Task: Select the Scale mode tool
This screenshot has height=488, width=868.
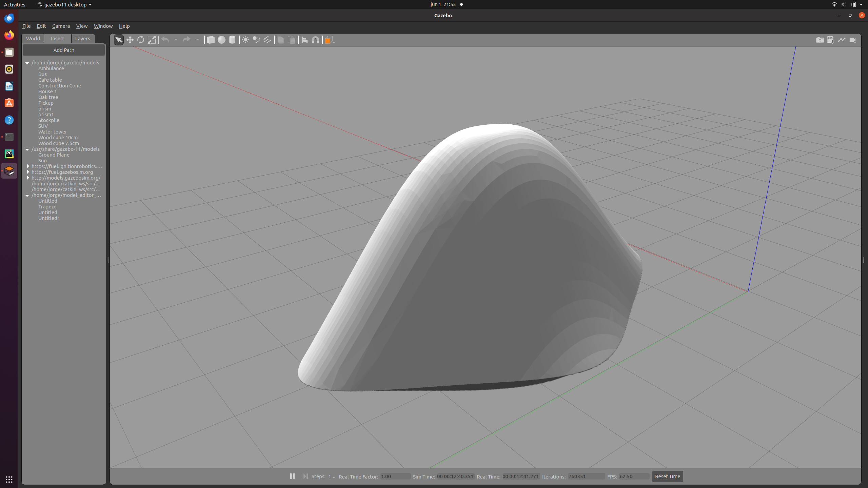Action: pyautogui.click(x=152, y=40)
